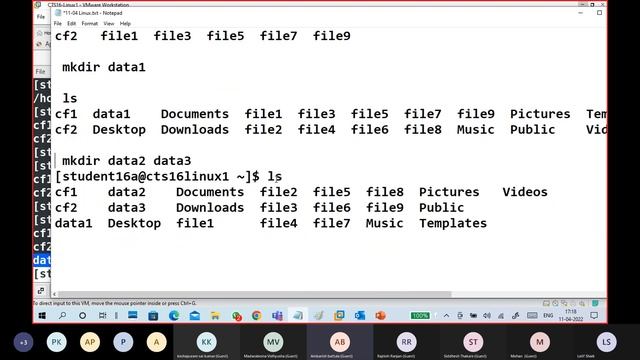Select participant avatar A
This screenshot has width=640, height=360.
tap(156, 342)
